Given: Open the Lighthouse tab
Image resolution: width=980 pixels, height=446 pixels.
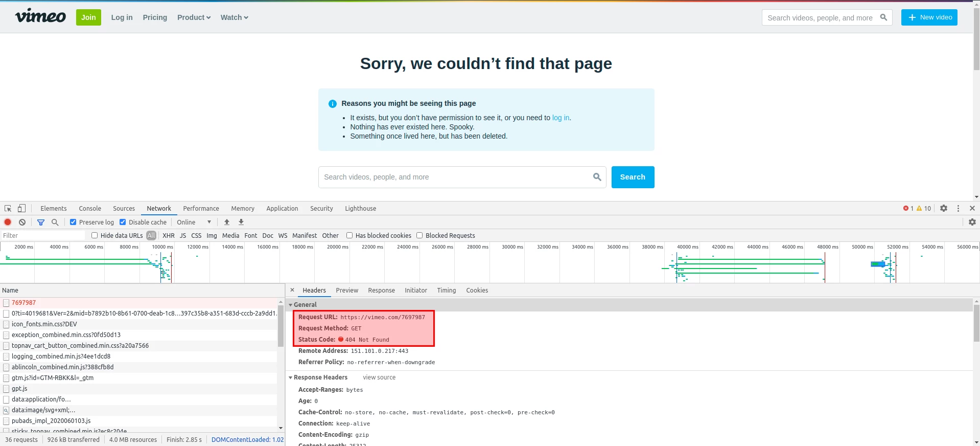Looking at the screenshot, I should point(361,208).
